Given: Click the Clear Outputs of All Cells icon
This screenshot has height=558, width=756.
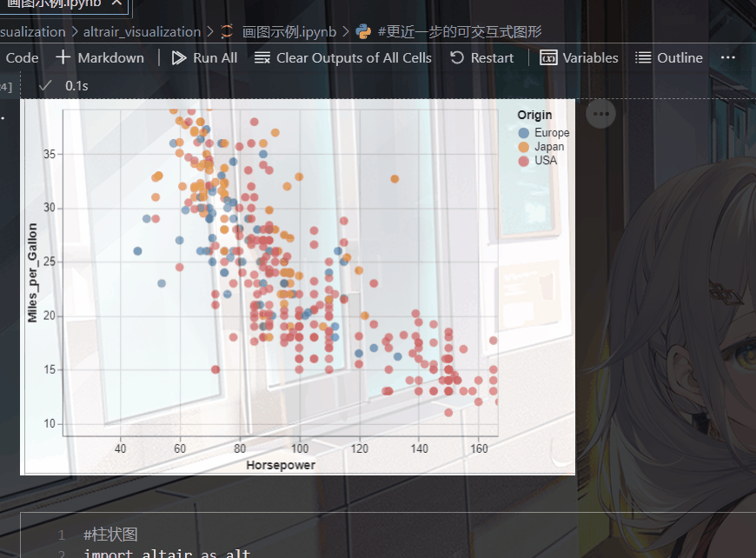Looking at the screenshot, I should 262,58.
